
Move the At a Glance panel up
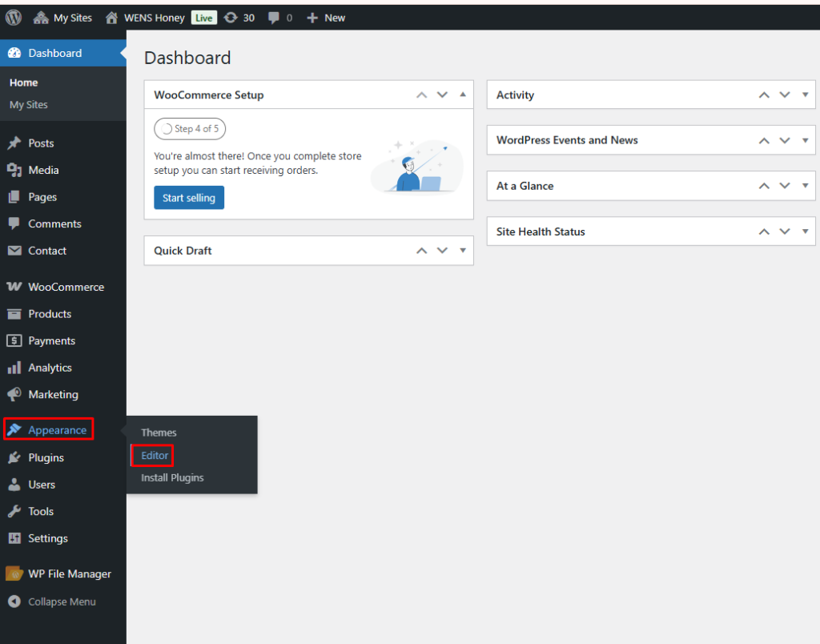[x=764, y=186]
